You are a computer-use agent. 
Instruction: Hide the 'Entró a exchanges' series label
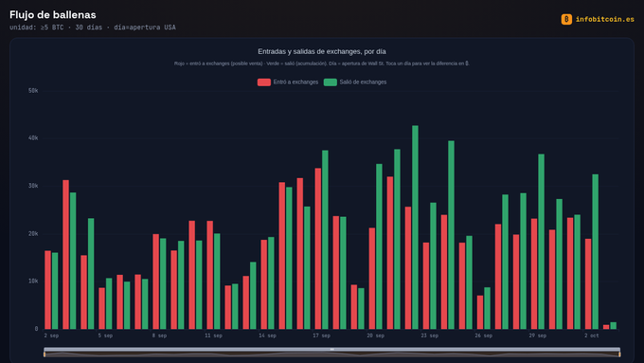click(x=295, y=82)
